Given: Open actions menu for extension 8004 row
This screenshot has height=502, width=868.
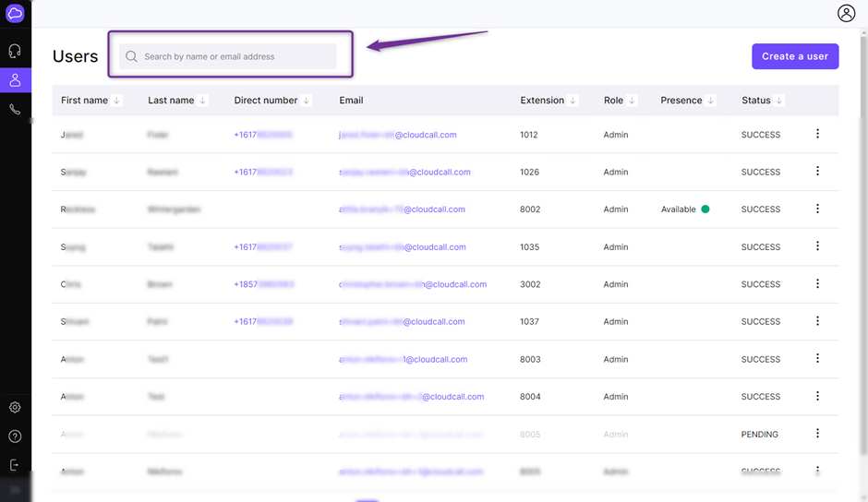Looking at the screenshot, I should pos(817,396).
